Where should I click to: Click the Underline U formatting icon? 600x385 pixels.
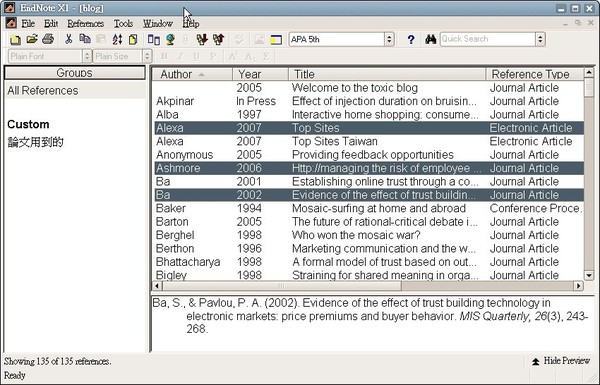click(x=196, y=57)
